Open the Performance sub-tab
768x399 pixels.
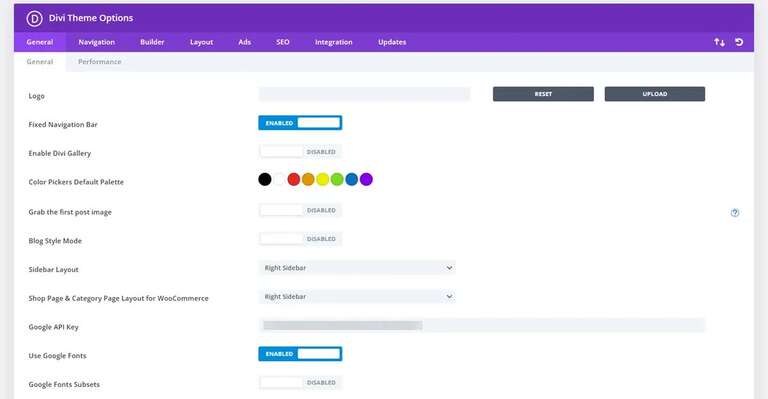point(99,62)
